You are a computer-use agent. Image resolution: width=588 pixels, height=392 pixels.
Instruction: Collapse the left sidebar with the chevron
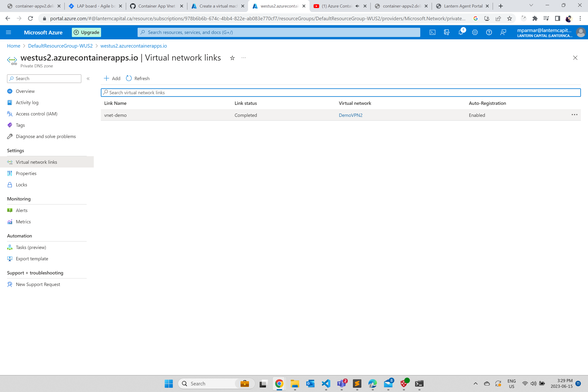pyautogui.click(x=88, y=78)
